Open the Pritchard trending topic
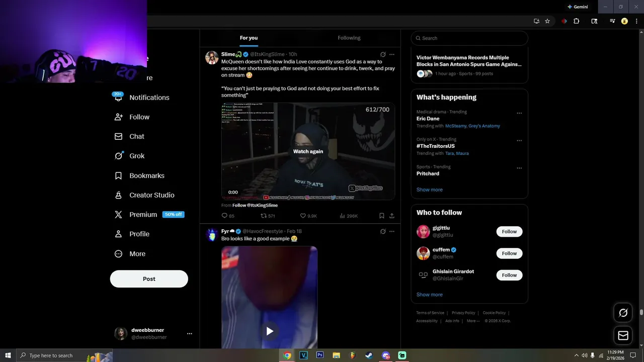644x362 pixels. pos(428,173)
